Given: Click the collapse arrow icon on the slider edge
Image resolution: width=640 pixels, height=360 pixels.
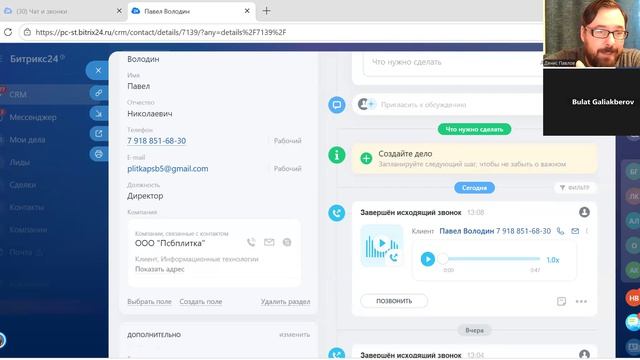Looking at the screenshot, I should click(x=98, y=113).
